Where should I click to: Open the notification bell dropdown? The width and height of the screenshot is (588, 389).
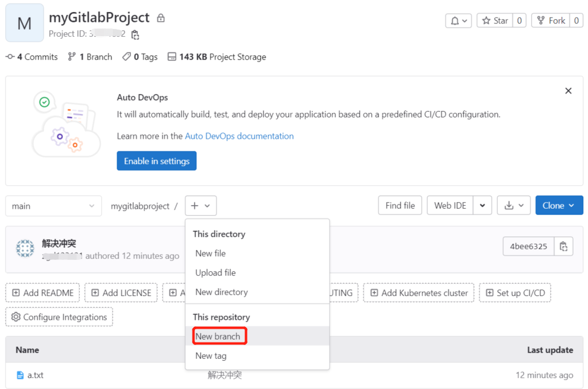click(x=458, y=21)
